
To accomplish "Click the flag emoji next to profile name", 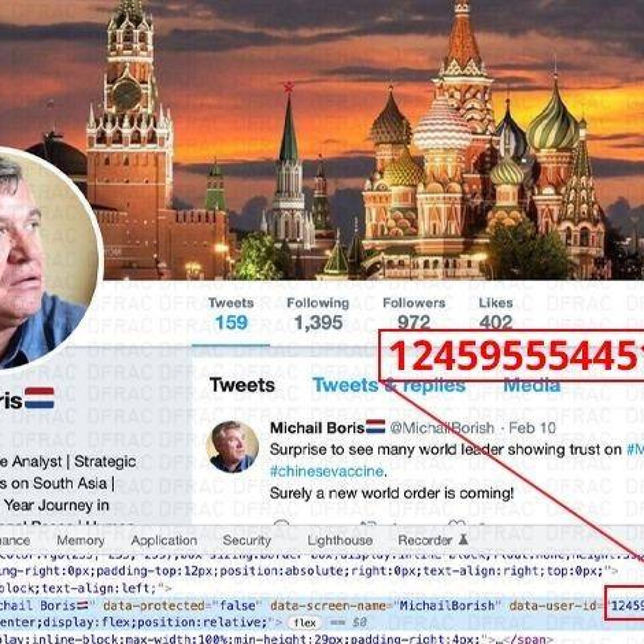I will (x=39, y=398).
